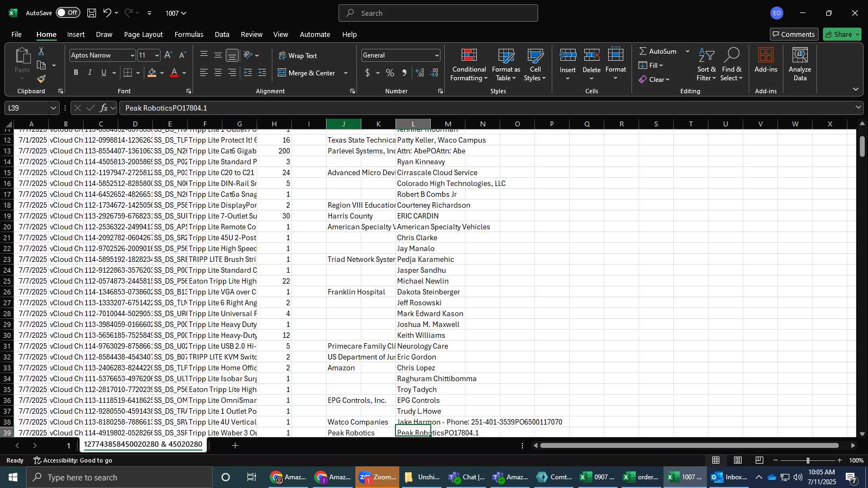Open the File menu
The width and height of the screenshot is (868, 488).
[x=16, y=34]
